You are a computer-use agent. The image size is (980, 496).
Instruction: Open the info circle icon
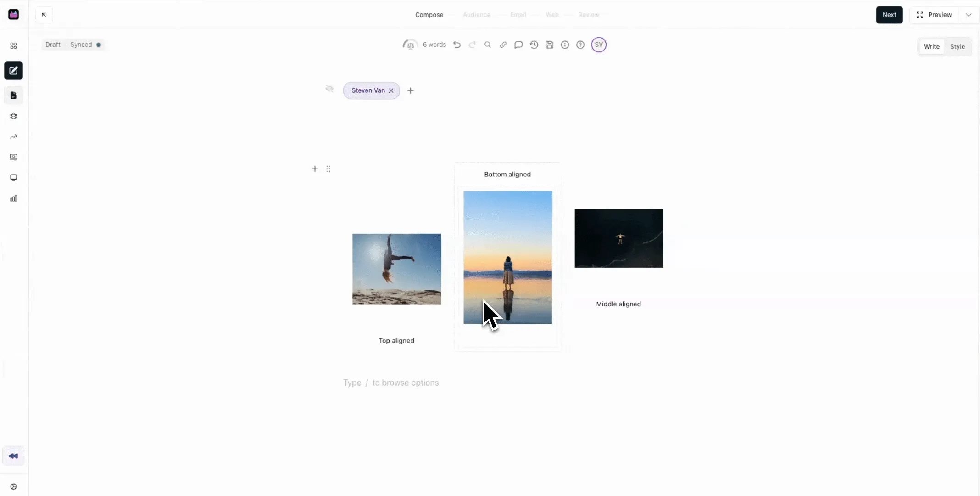coord(565,45)
